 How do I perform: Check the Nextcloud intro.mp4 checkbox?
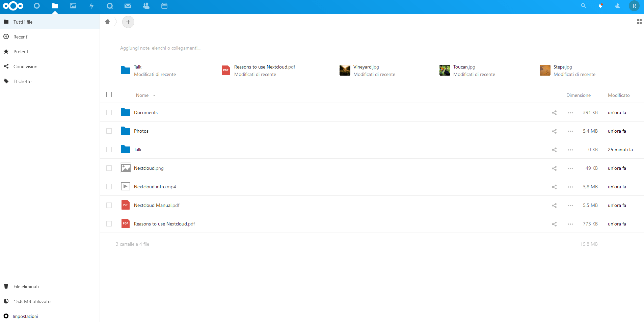click(109, 187)
